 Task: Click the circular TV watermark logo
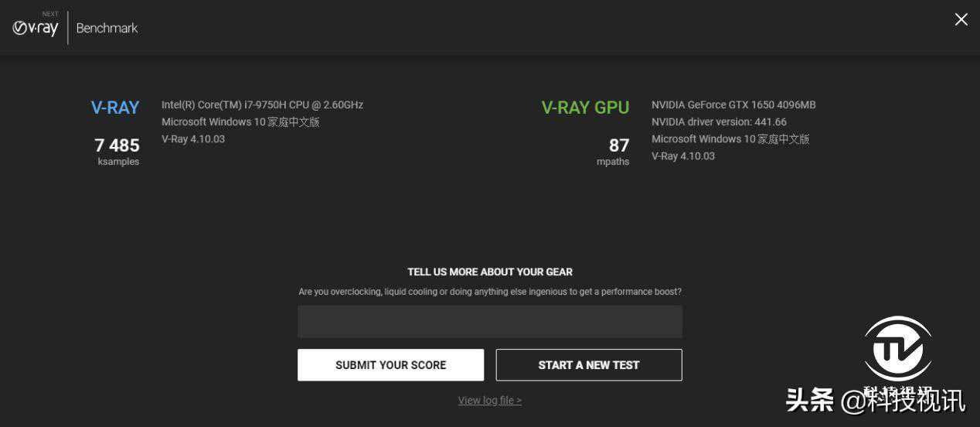(x=897, y=349)
